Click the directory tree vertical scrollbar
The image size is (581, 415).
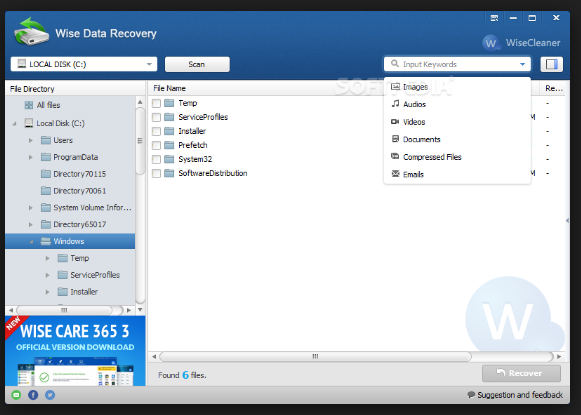pos(140,140)
